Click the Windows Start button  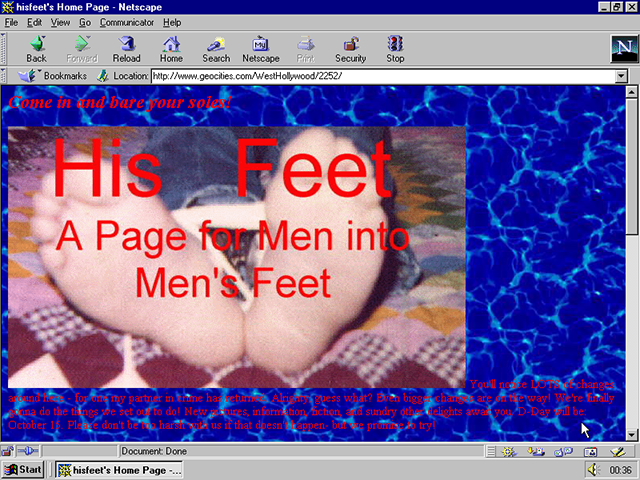point(24,469)
